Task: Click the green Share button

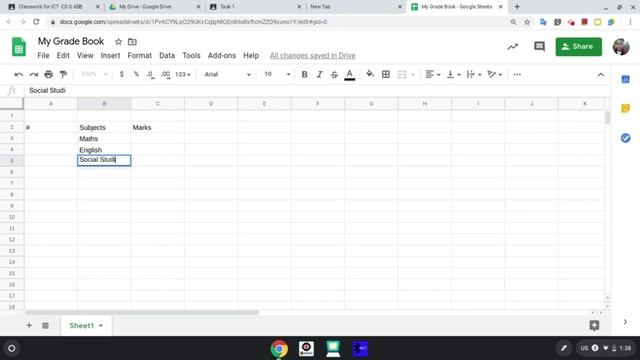Action: 578,47
